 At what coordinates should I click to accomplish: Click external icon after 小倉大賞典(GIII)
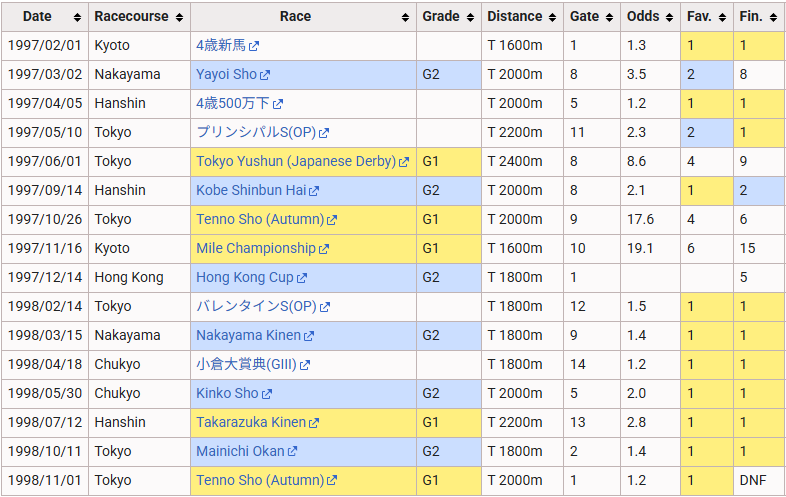coord(305,365)
